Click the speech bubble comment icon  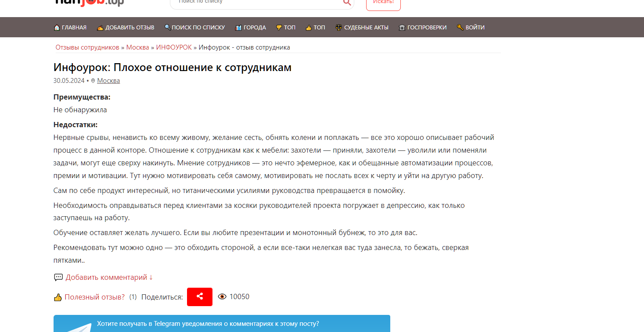(x=58, y=278)
